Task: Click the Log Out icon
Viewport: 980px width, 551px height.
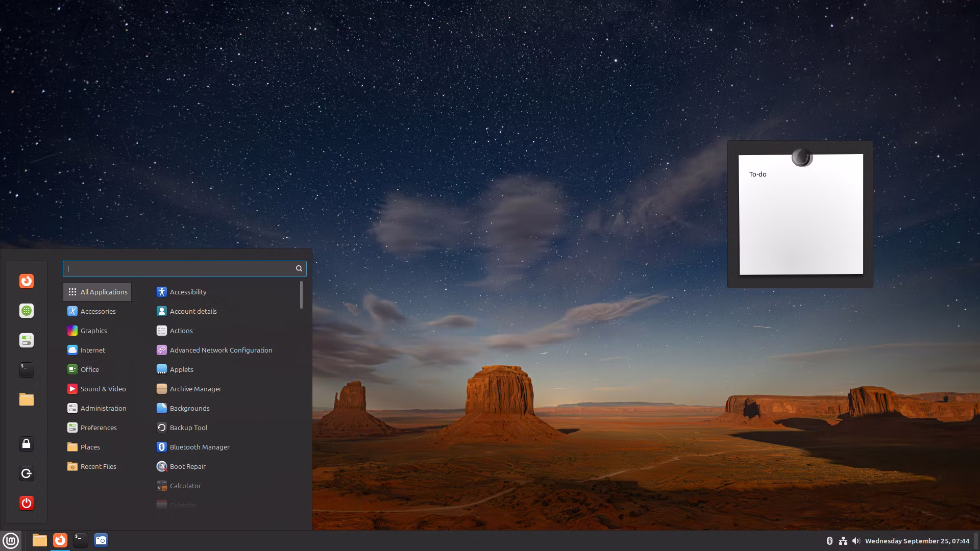Action: point(27,473)
